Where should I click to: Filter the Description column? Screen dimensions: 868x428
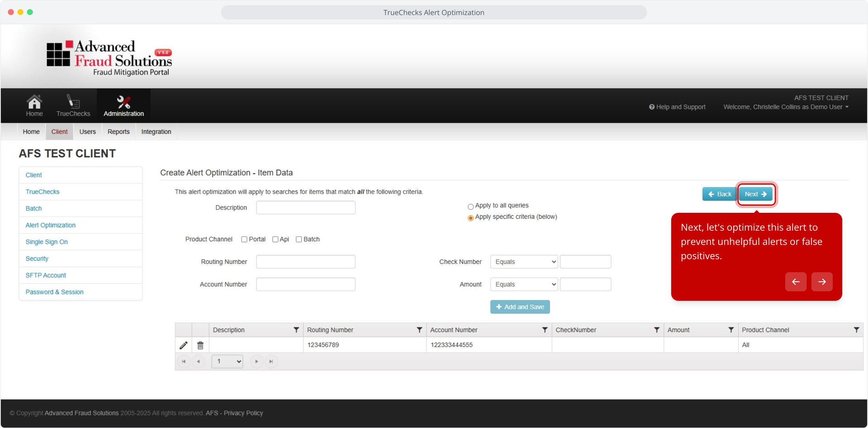tap(296, 330)
